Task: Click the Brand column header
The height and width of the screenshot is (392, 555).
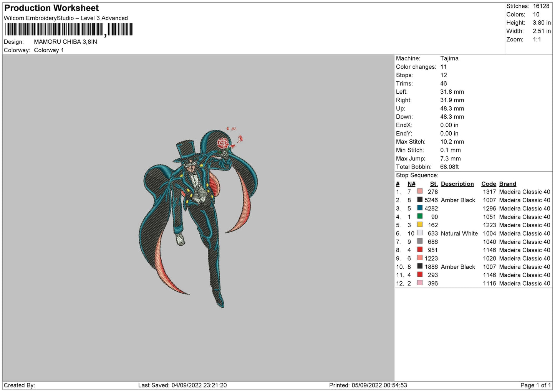Action: click(x=507, y=184)
